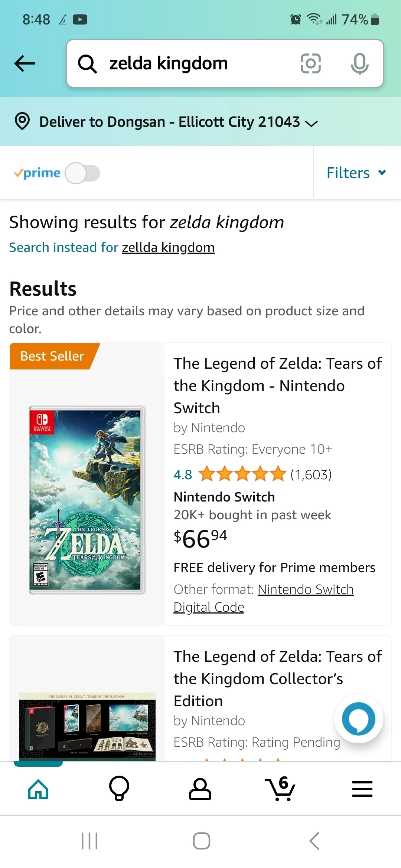Viewport: 401px width, 868px height.
Task: Tap the back arrow beside search bar
Action: pyautogui.click(x=25, y=63)
